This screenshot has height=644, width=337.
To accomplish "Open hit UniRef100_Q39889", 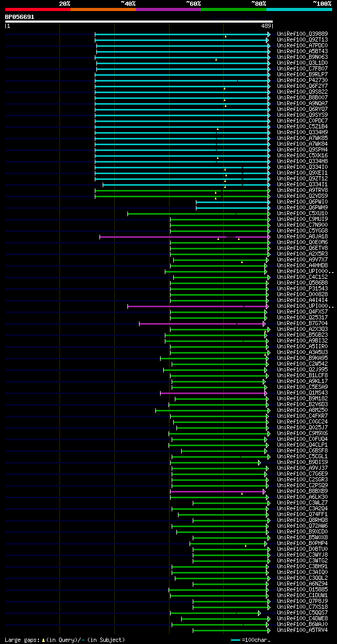I will (x=302, y=34).
